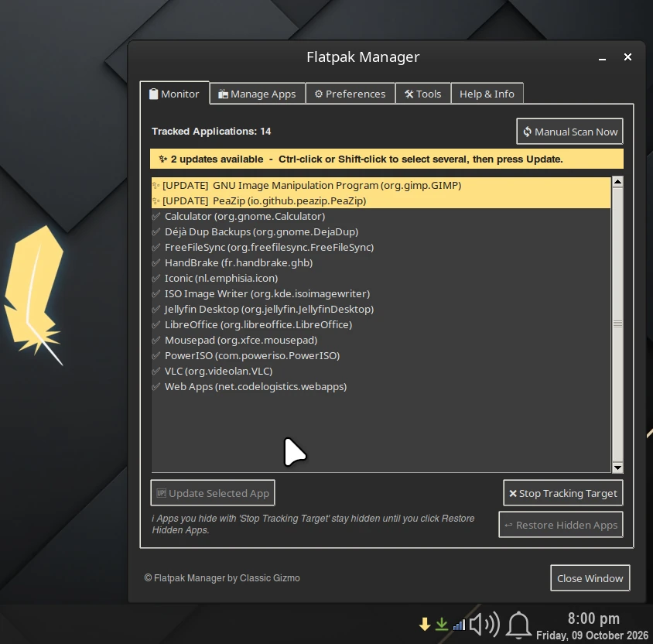Select GNU Image Manipulation Program update row
Viewport: 653px width, 644px height.
(381, 185)
